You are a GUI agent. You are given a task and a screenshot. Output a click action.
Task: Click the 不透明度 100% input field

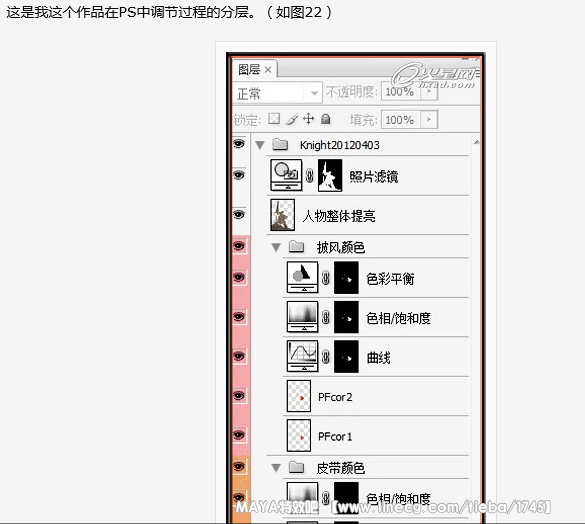[x=400, y=91]
